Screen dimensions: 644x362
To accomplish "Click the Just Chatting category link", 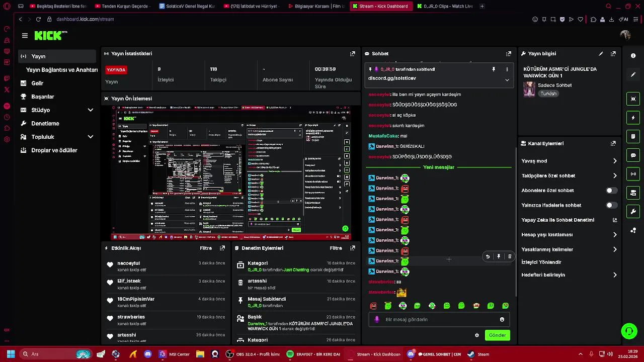I will (296, 270).
